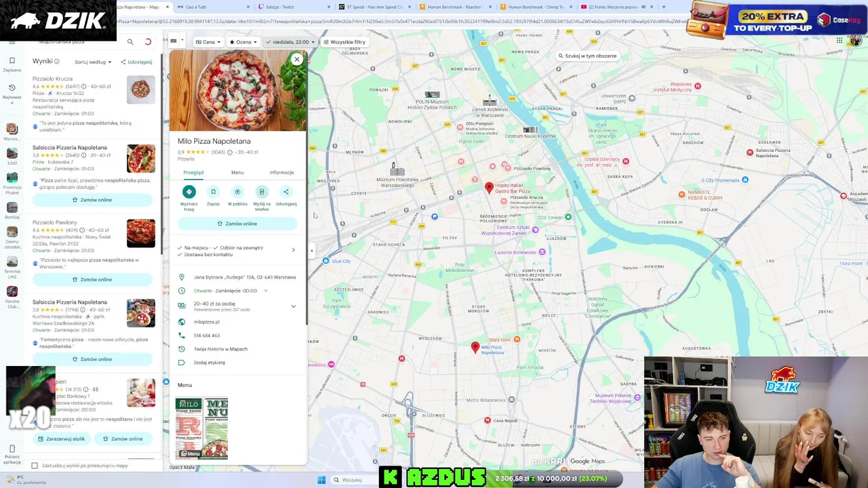
Task: Click the W pobliżu nearby icon
Action: [237, 192]
